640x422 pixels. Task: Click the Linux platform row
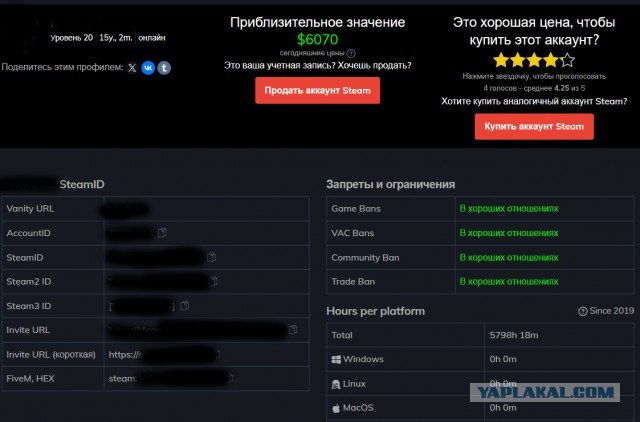(480, 384)
